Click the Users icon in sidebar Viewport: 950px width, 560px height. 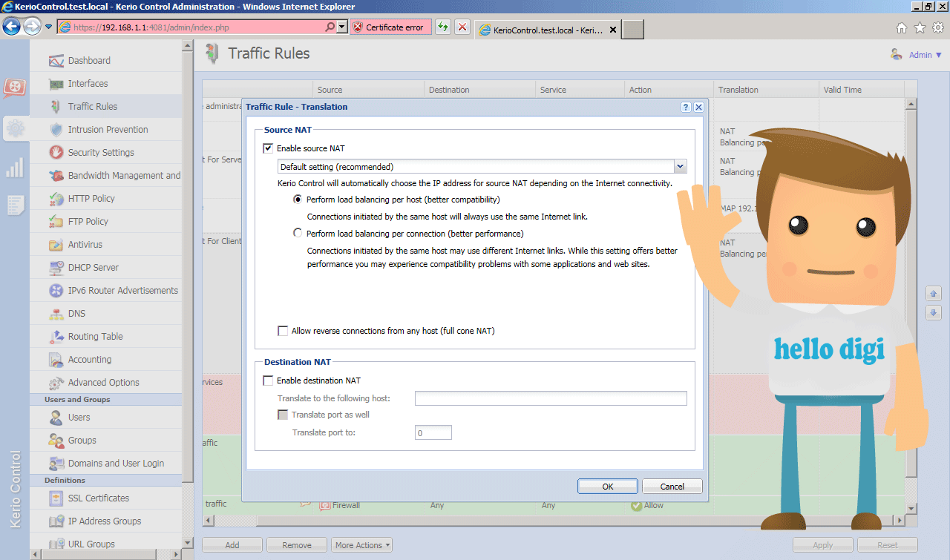click(x=56, y=418)
